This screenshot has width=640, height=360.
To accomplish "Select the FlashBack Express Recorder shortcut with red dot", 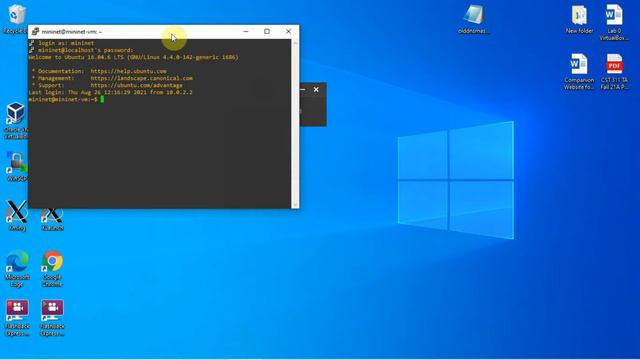I will coord(17,318).
